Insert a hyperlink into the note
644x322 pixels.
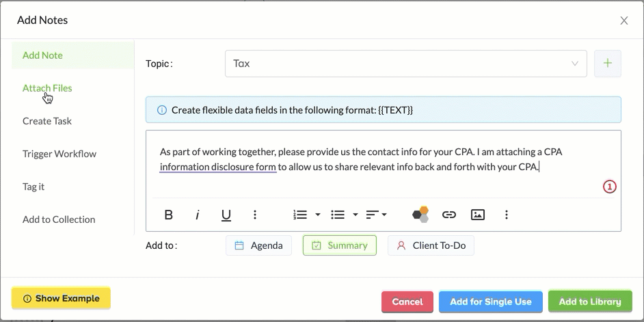(449, 215)
